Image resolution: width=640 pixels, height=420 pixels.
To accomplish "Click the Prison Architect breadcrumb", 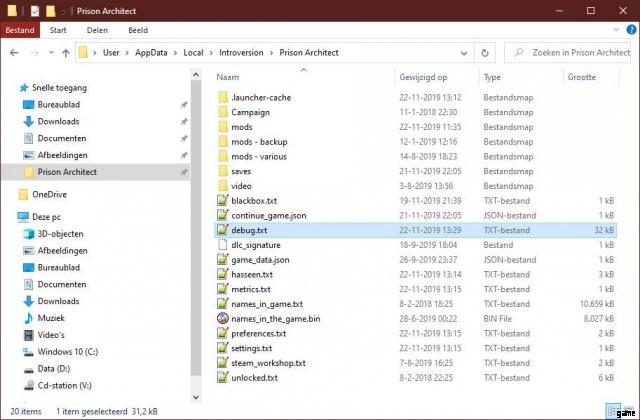I will (309, 53).
